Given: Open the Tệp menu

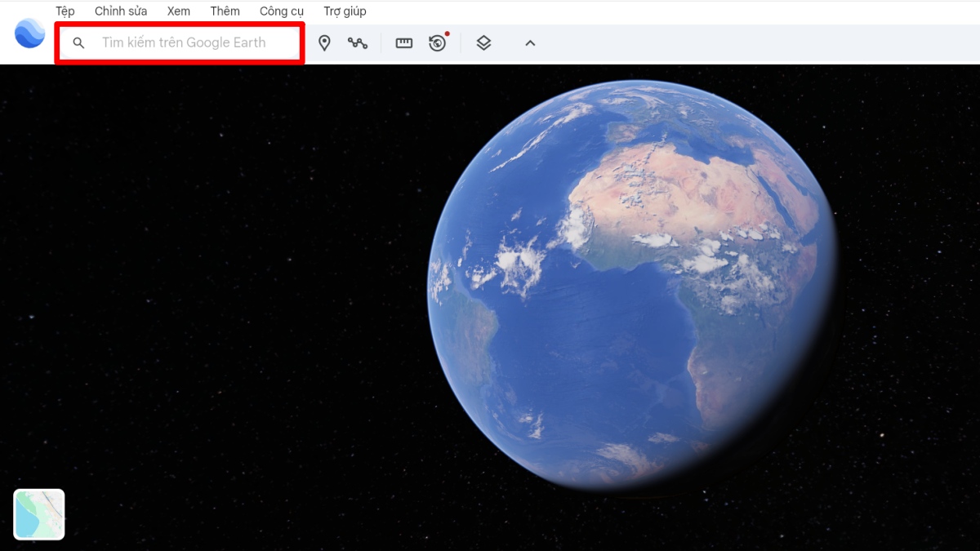Looking at the screenshot, I should pyautogui.click(x=65, y=11).
